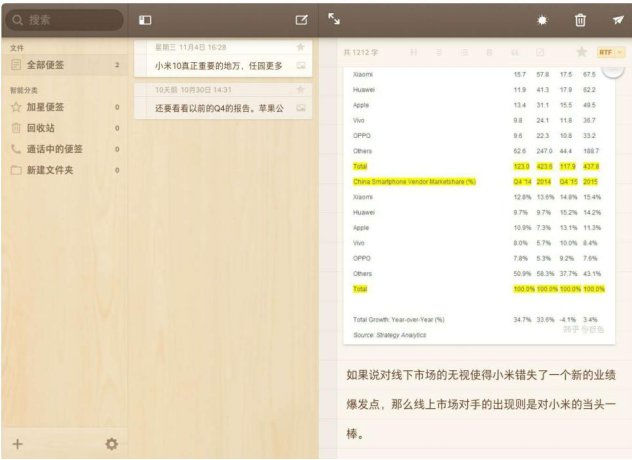The width and height of the screenshot is (632, 460).
Task: Open settings gear in sidebar
Action: coord(112,444)
